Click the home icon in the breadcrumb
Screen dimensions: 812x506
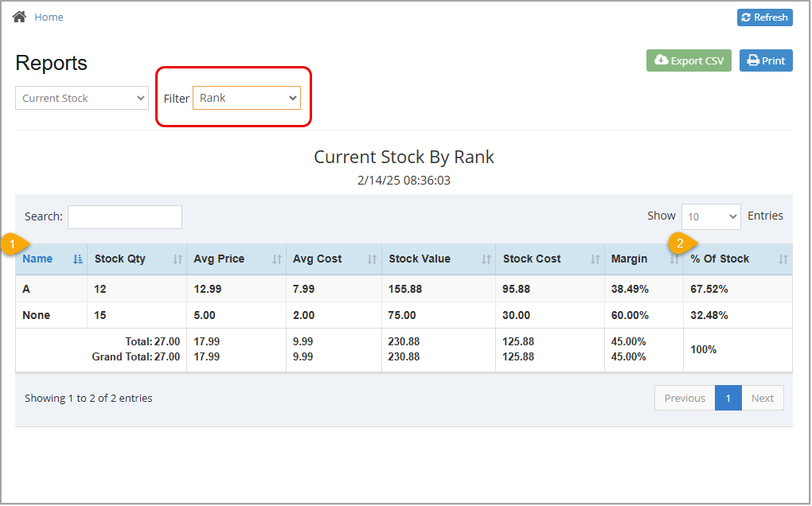tap(19, 15)
